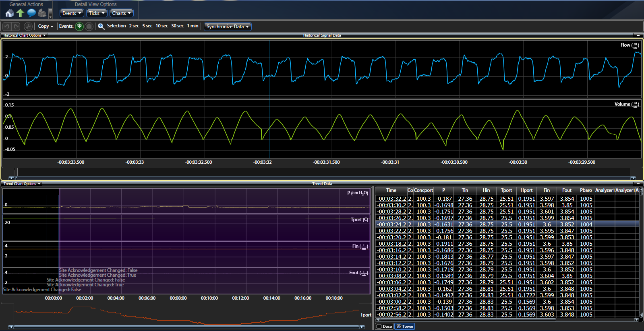Screen dimensions: 644x331
Task: Select the Tower radio option
Action: pyautogui.click(x=405, y=326)
